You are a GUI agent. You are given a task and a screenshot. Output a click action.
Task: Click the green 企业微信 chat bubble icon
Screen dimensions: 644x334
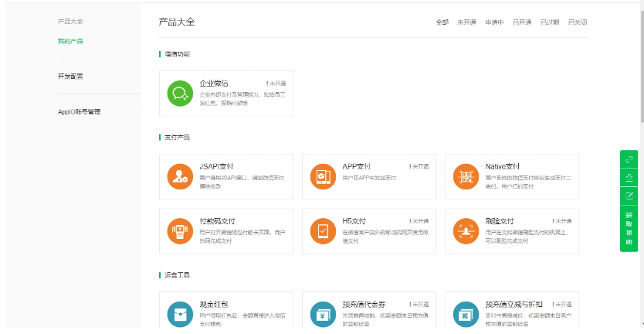point(180,94)
